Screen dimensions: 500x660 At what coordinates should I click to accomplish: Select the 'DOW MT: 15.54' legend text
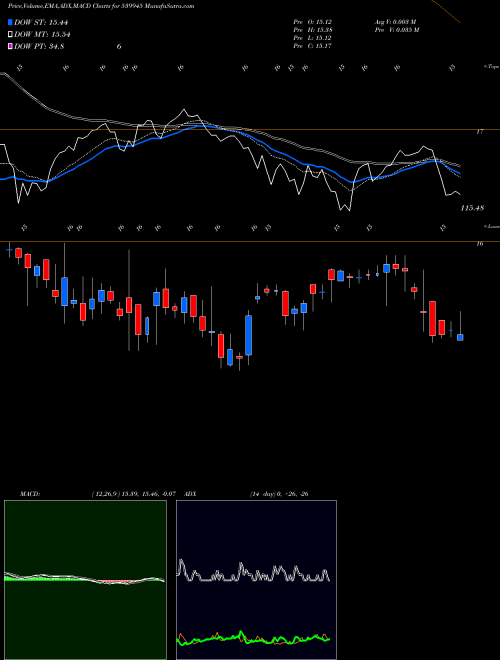[42, 35]
